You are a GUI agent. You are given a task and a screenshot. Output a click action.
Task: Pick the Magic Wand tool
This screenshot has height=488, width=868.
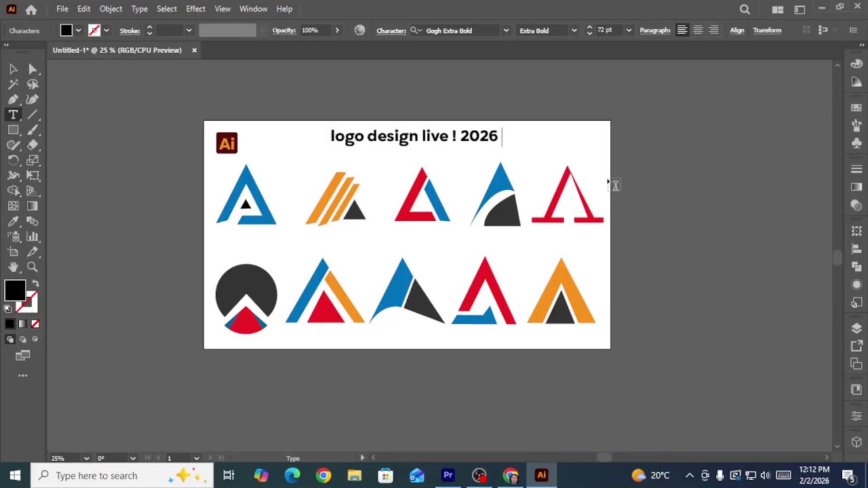point(13,85)
